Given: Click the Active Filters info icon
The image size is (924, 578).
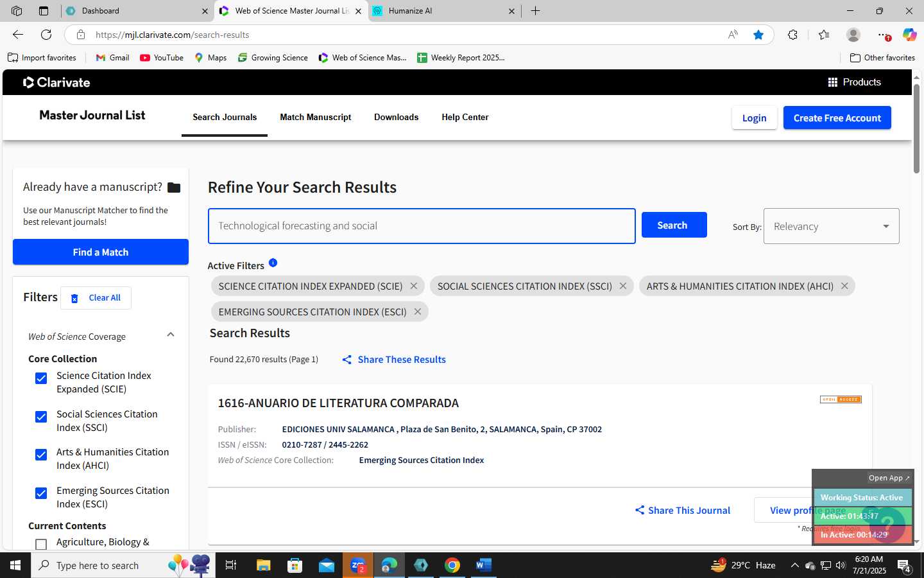Looking at the screenshot, I should [273, 263].
